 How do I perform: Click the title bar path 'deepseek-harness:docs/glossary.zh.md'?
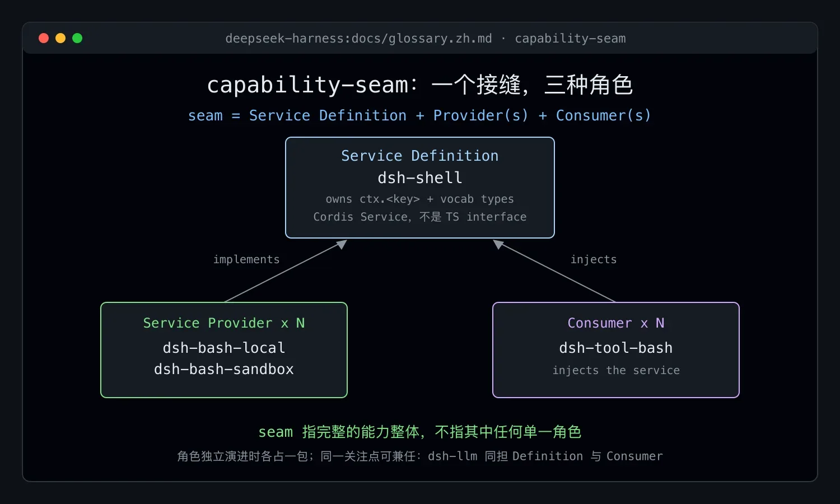(x=358, y=39)
